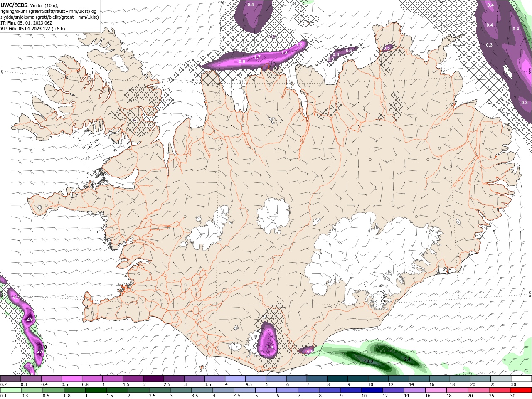The height and width of the screenshot is (399, 532).
Task: Click the "slydda/snjókoma (grátt/bleikt/grænt - mm/1klst)" line
Action: tap(49, 17)
